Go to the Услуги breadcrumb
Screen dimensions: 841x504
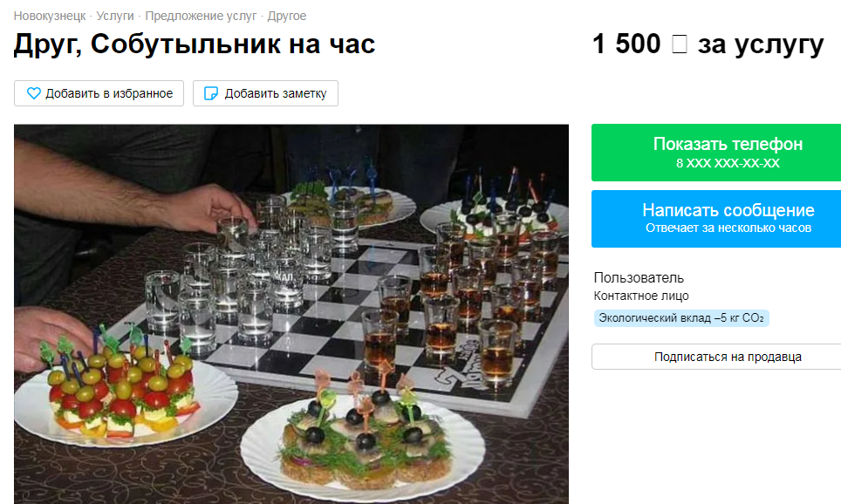[x=115, y=16]
